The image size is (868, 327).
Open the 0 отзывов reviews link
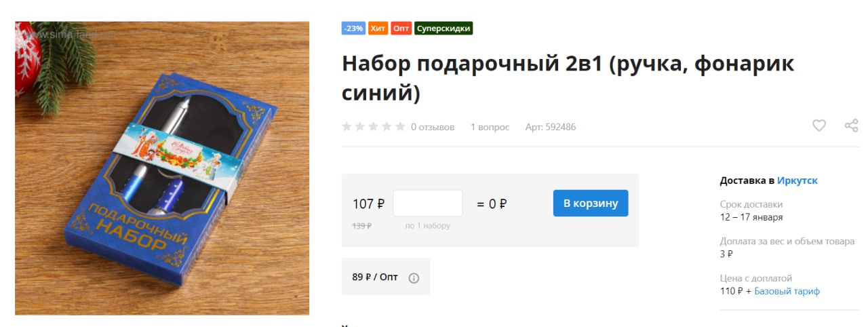click(x=433, y=127)
